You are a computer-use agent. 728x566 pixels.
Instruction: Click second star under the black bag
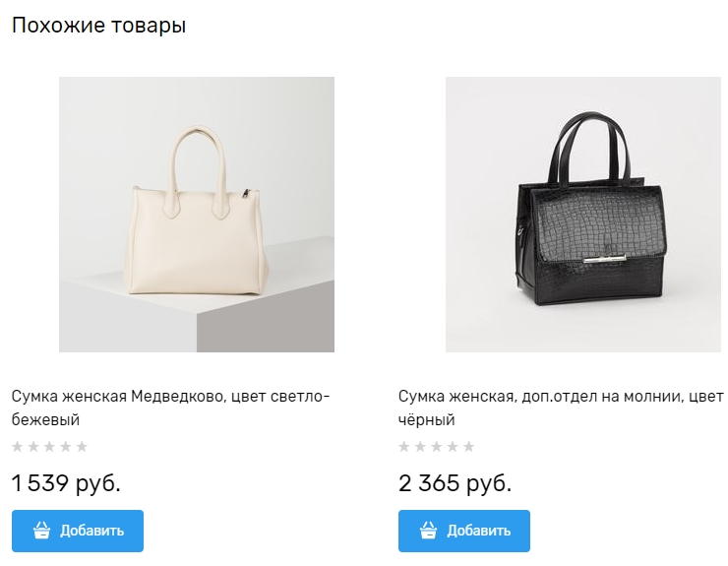(420, 447)
